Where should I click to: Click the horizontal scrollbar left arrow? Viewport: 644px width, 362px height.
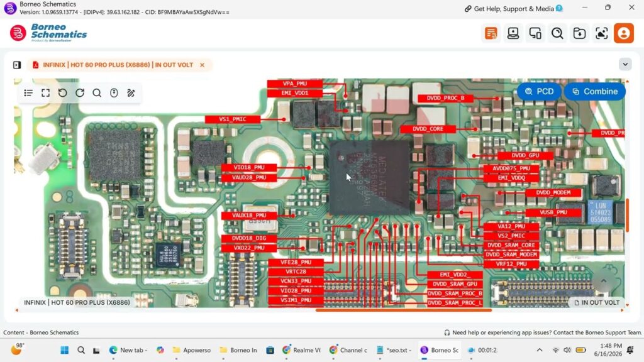pos(16,310)
